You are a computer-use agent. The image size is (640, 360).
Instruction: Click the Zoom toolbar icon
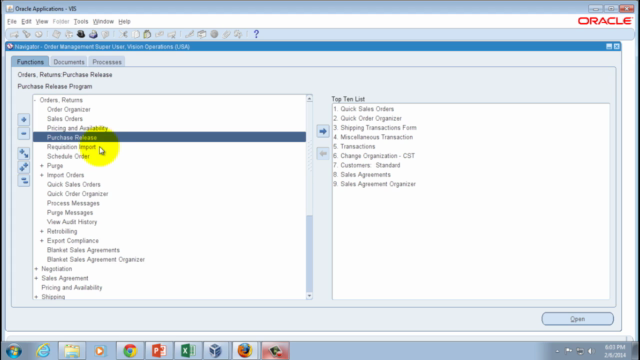click(x=202, y=34)
